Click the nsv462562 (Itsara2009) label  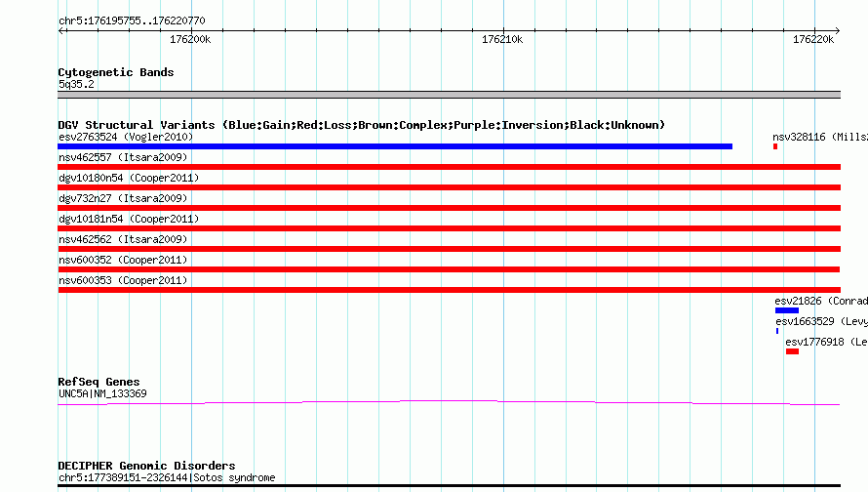(123, 239)
